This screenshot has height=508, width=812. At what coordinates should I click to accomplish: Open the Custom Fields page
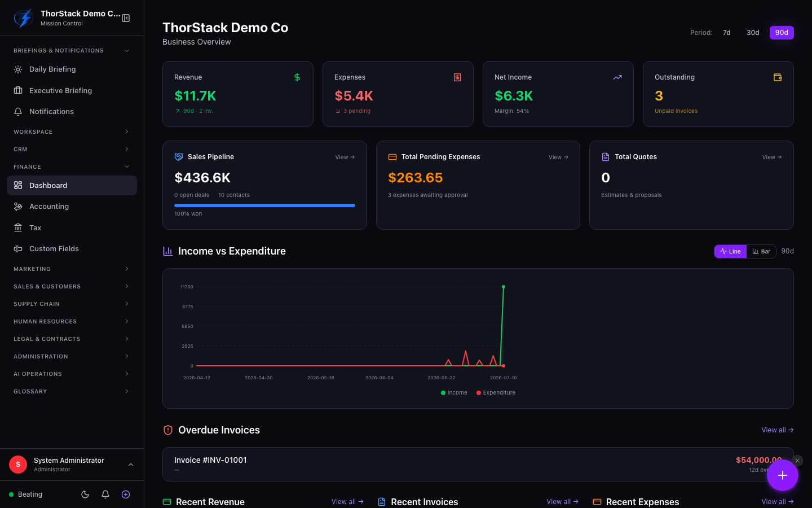[72, 249]
